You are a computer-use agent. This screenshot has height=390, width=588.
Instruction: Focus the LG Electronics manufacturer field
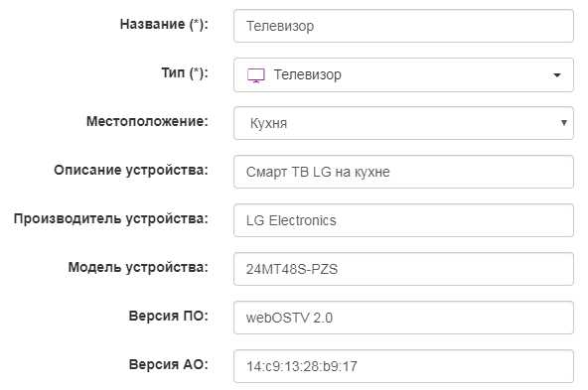(403, 220)
